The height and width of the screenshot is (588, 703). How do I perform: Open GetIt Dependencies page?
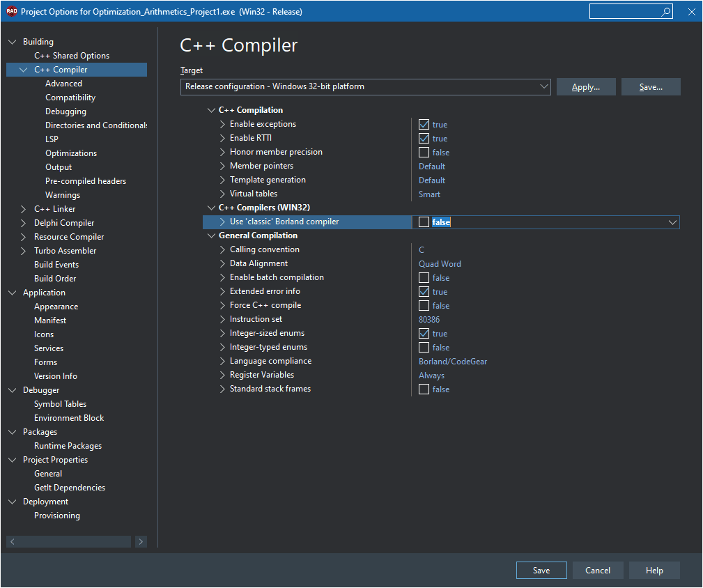point(70,488)
